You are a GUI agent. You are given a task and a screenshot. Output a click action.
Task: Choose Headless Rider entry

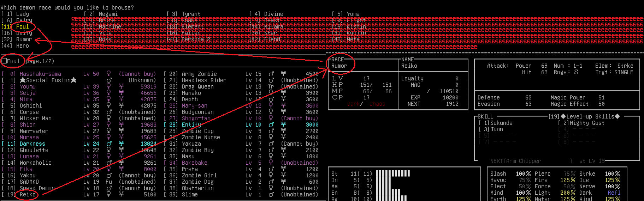coord(241,80)
